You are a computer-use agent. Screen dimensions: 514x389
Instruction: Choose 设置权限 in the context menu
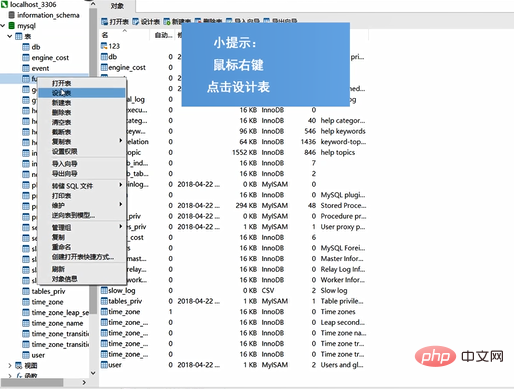(x=82, y=151)
